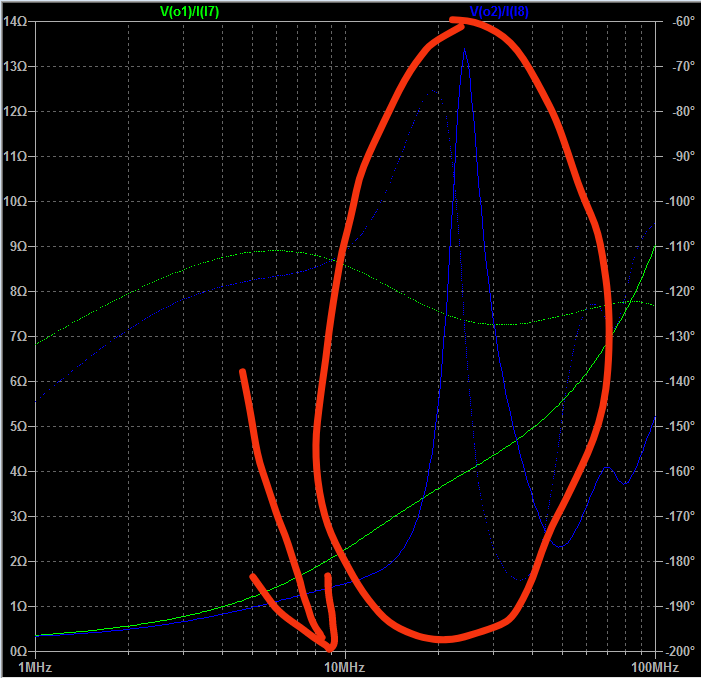Click the -100° phase axis label
Screen dimensions: 701x678
pos(680,202)
